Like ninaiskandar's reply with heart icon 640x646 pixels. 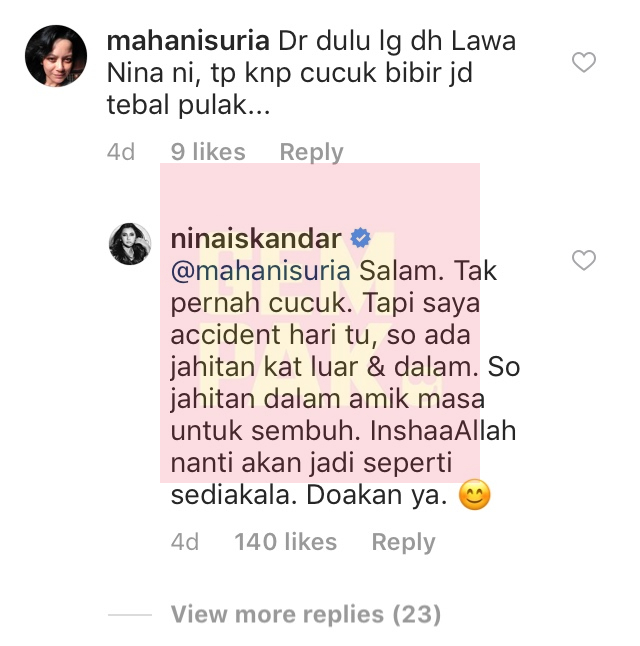[584, 260]
